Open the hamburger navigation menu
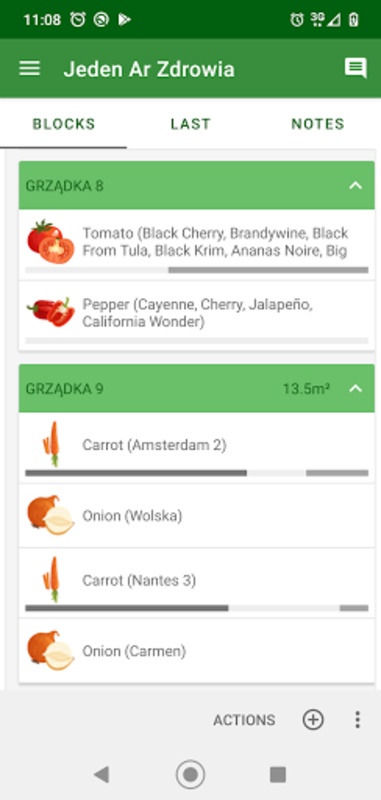 30,68
